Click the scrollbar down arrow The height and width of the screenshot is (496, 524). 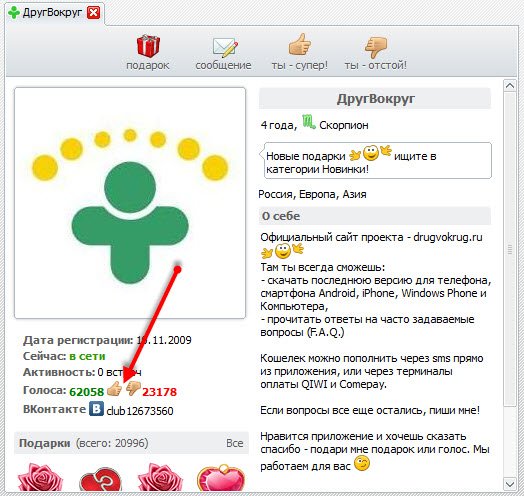(x=510, y=484)
